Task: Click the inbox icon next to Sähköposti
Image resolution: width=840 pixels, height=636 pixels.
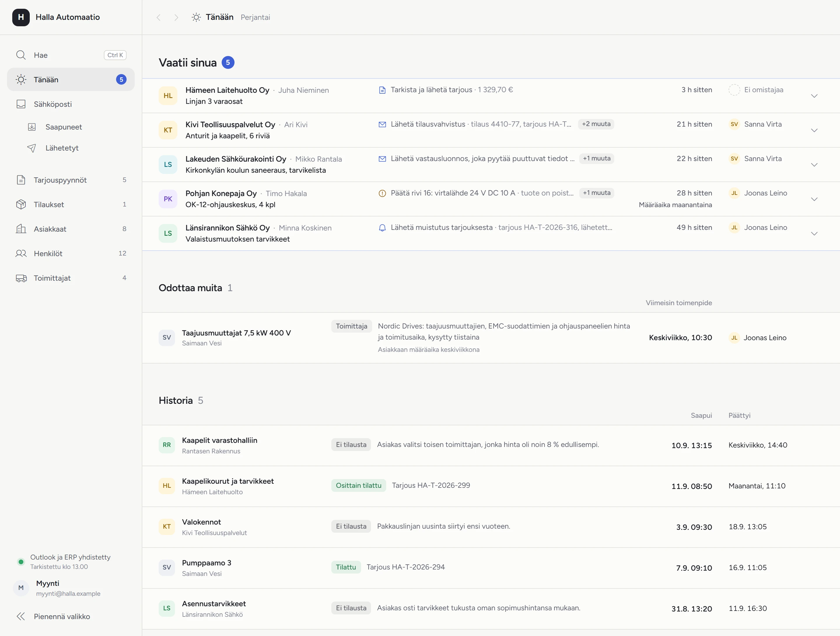Action: [x=21, y=104]
